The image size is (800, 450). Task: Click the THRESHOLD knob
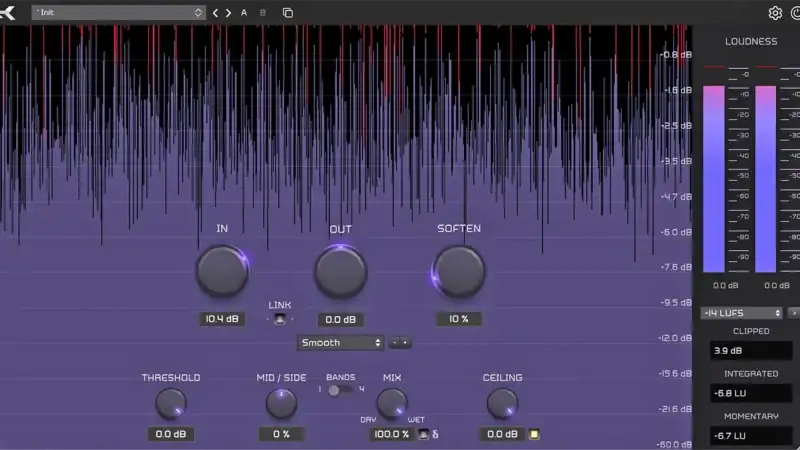(x=170, y=404)
